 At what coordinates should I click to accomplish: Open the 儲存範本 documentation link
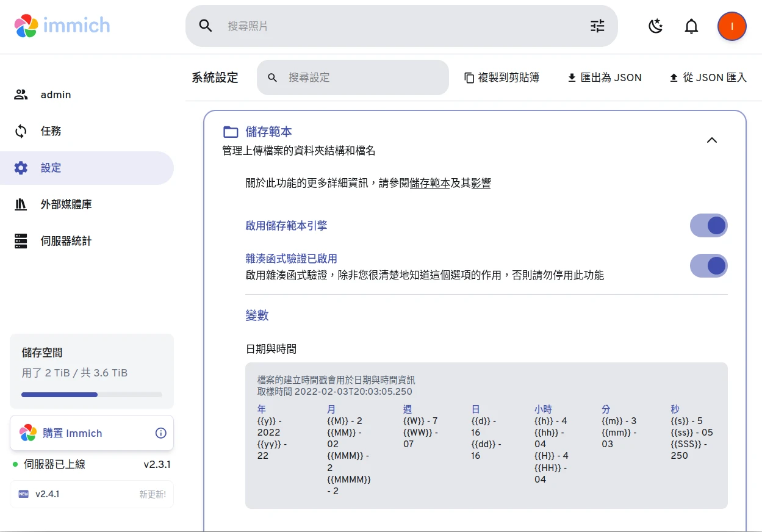pyautogui.click(x=430, y=183)
